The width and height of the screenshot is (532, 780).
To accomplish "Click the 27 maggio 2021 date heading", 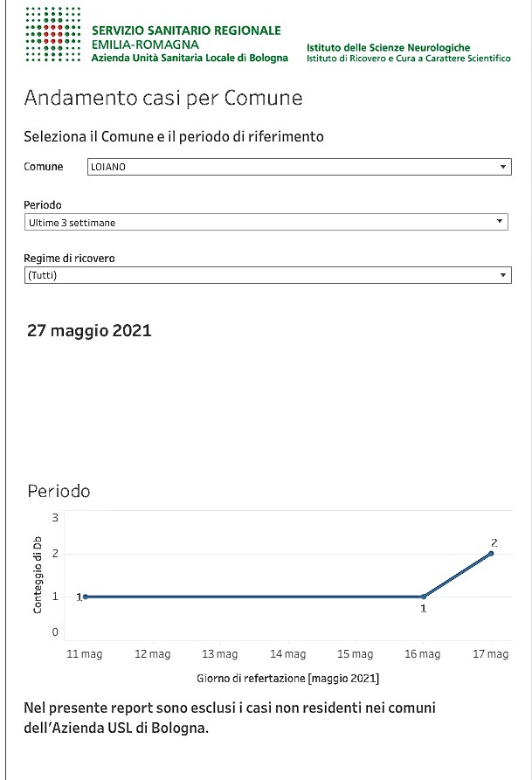I will click(x=89, y=330).
